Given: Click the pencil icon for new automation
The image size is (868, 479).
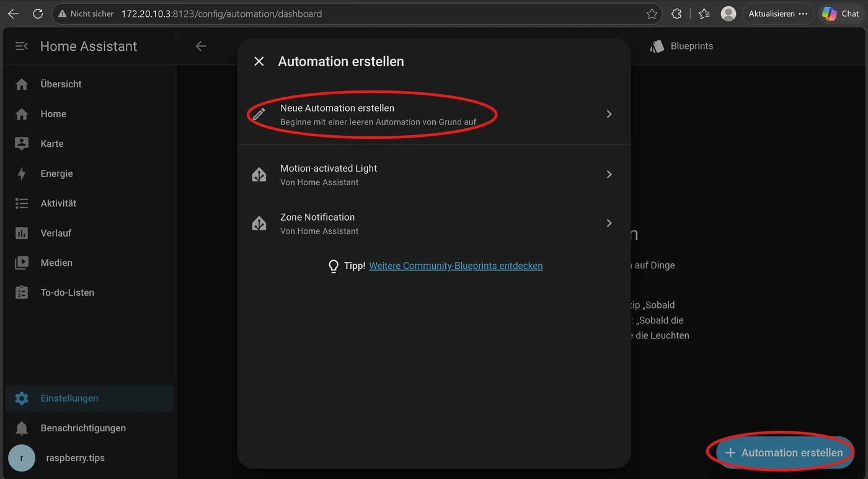Looking at the screenshot, I should point(259,114).
